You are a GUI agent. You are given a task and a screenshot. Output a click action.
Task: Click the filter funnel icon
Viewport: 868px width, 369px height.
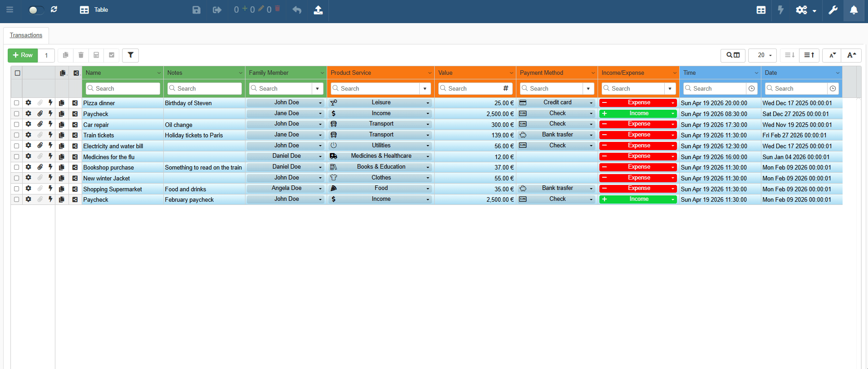pyautogui.click(x=130, y=55)
